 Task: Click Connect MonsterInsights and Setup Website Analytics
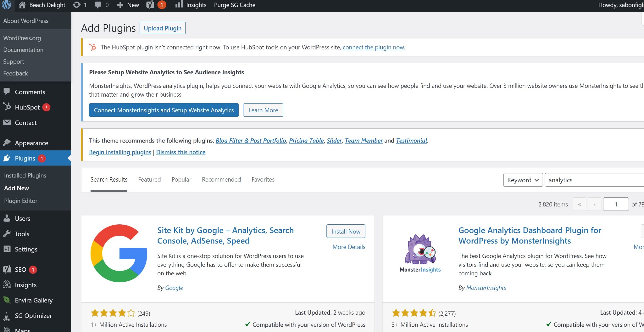[164, 110]
